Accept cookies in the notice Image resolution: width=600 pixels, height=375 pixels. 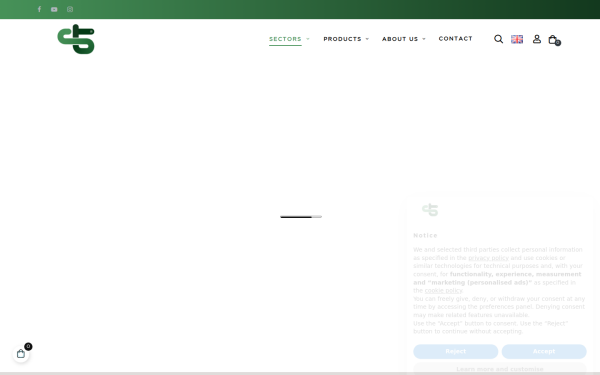[544, 351]
